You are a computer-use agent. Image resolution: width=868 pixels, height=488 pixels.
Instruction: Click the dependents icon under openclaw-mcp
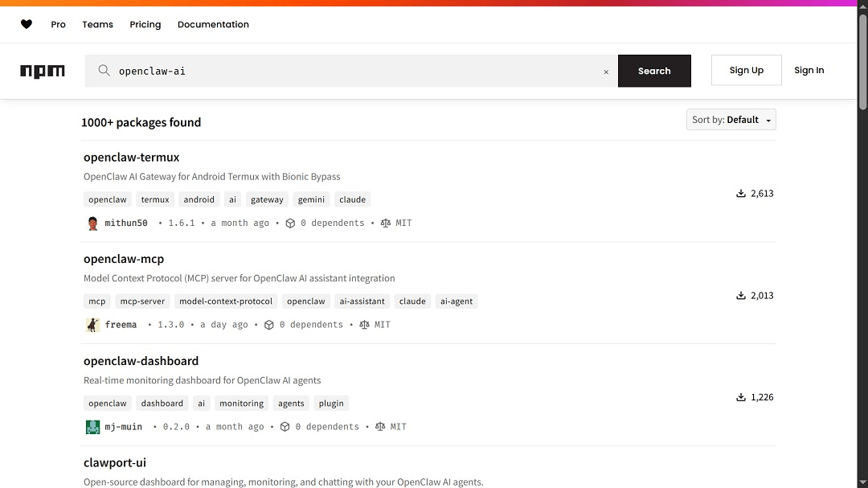coord(268,324)
